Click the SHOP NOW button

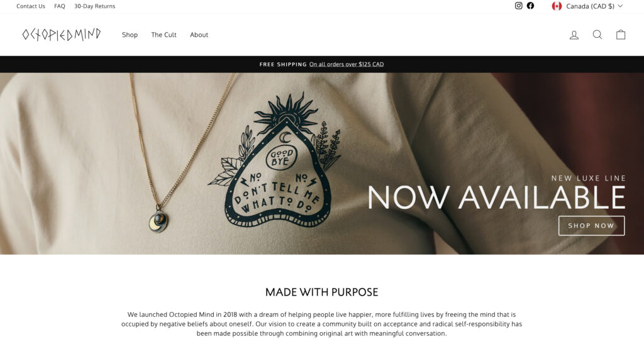coord(591,226)
